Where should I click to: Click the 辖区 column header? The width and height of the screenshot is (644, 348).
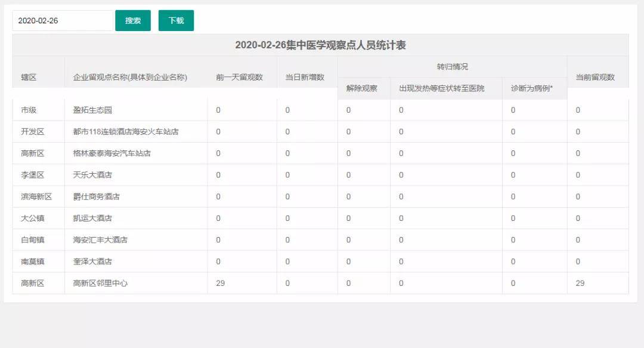click(x=29, y=77)
